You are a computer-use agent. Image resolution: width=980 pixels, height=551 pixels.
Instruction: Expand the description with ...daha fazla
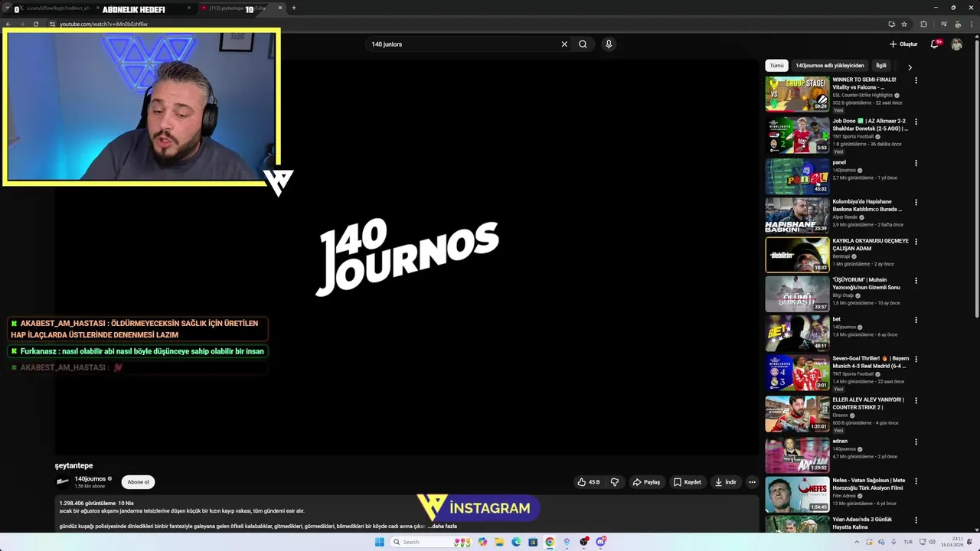point(443,527)
